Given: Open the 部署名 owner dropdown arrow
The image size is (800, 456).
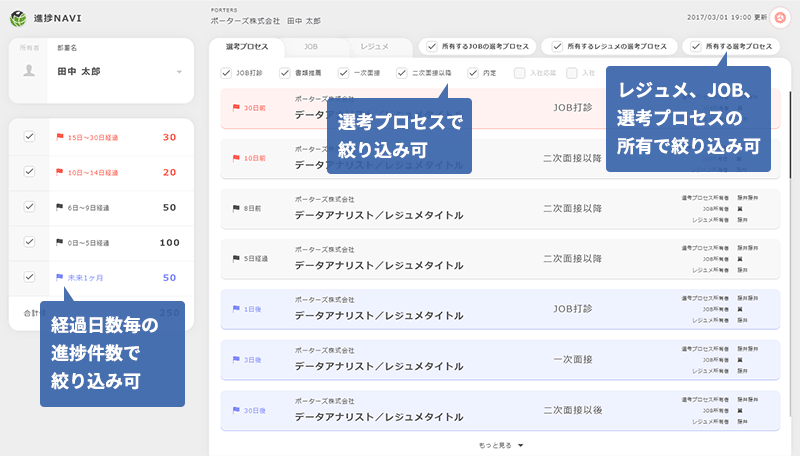Looking at the screenshot, I should 179,72.
